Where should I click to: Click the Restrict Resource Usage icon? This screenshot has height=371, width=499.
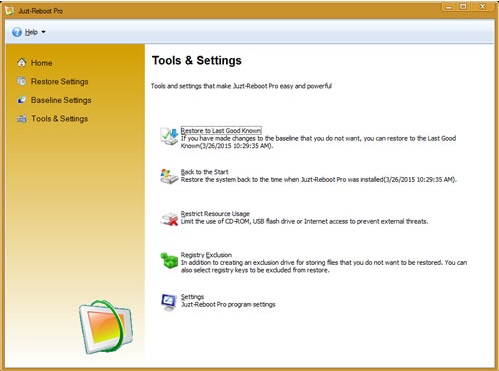pos(169,219)
